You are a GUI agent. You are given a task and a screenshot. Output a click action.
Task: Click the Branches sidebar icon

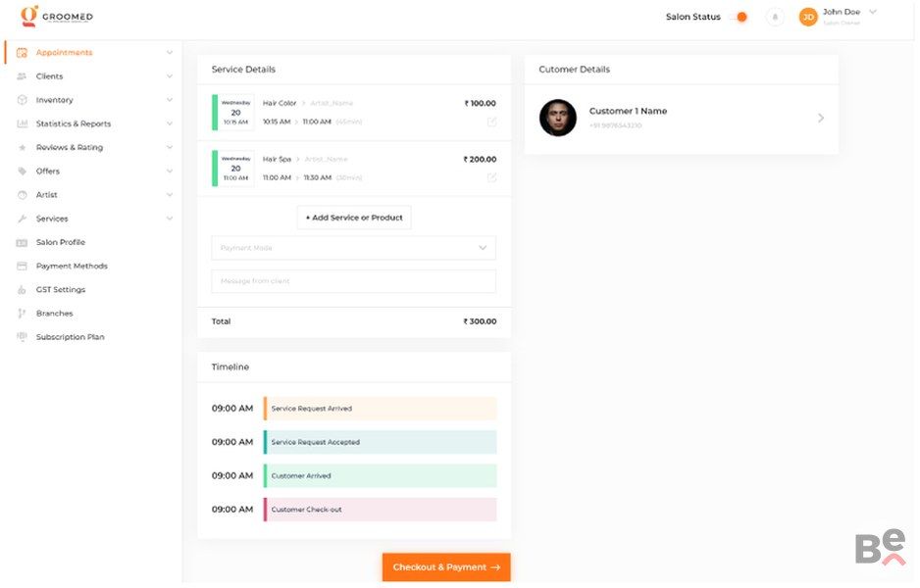(23, 314)
